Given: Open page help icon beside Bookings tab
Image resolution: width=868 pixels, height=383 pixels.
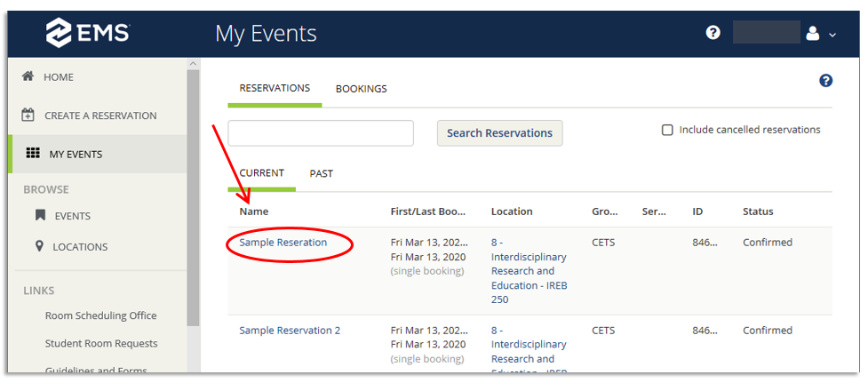Looking at the screenshot, I should click(825, 81).
